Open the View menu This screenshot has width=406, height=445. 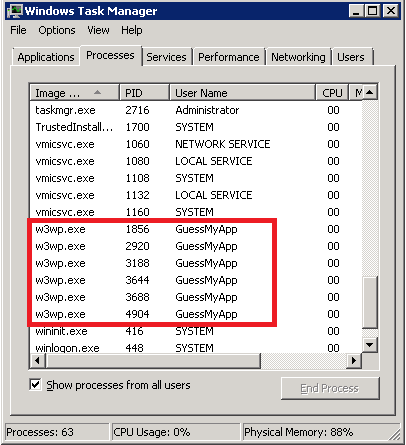98,30
